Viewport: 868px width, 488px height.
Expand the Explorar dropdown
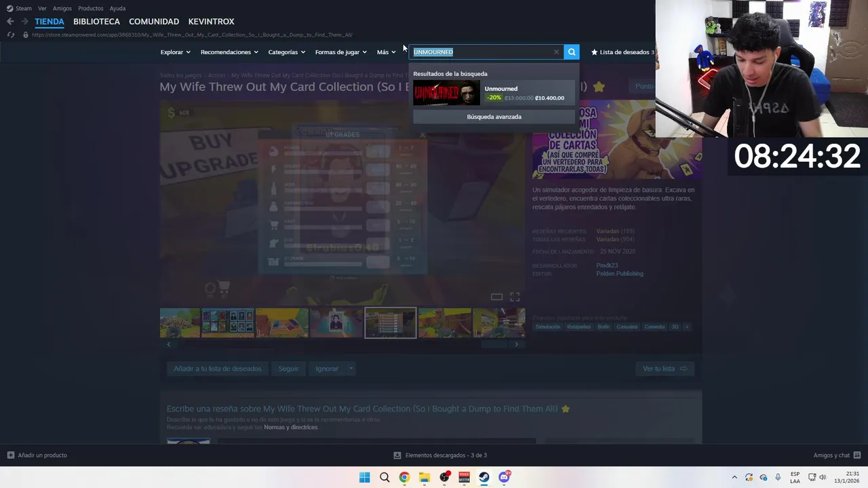coord(175,52)
